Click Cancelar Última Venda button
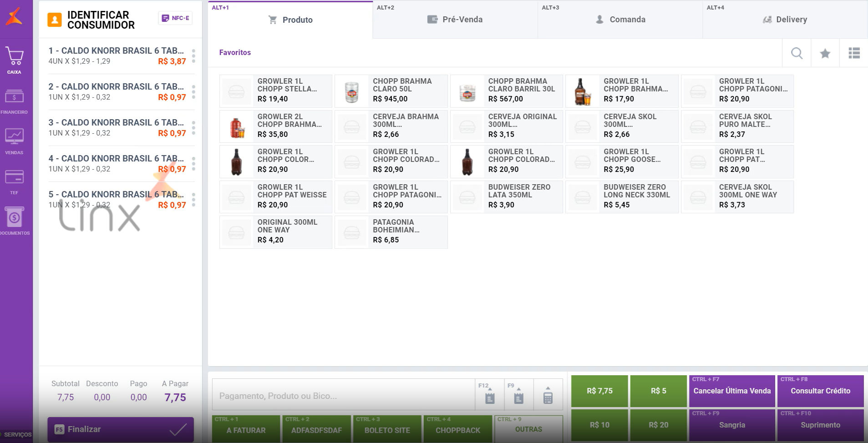This screenshot has height=443, width=868. (732, 391)
